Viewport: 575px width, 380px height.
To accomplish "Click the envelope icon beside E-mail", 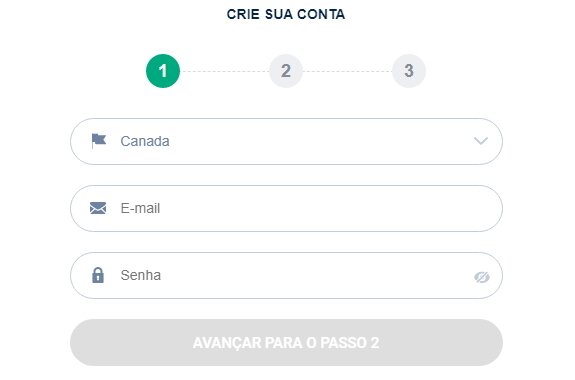I will click(98, 208).
